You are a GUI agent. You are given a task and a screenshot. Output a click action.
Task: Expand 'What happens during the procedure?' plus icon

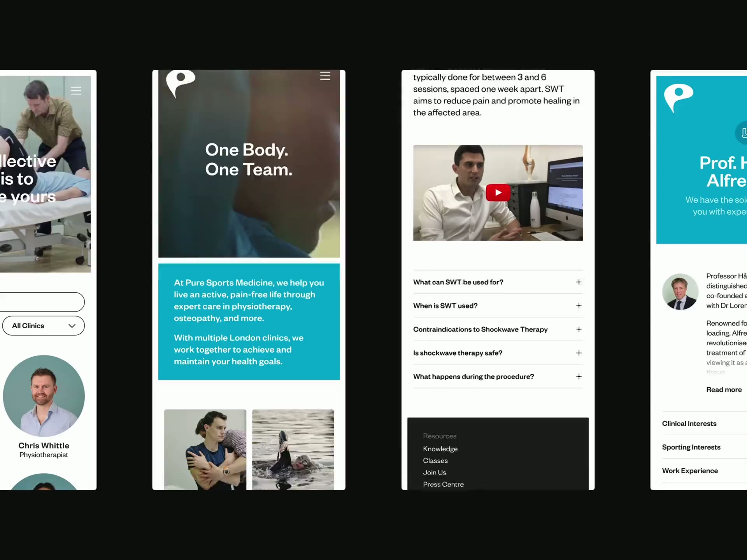[x=579, y=376]
